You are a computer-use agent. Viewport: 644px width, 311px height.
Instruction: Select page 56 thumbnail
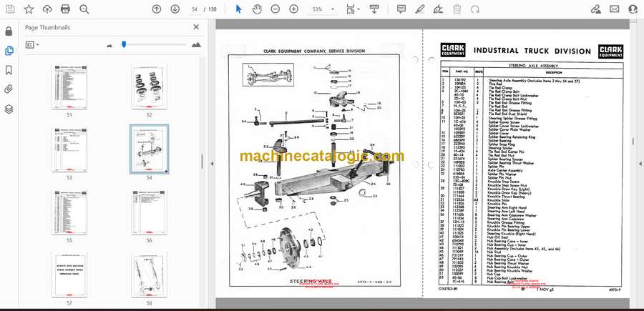[149, 212]
